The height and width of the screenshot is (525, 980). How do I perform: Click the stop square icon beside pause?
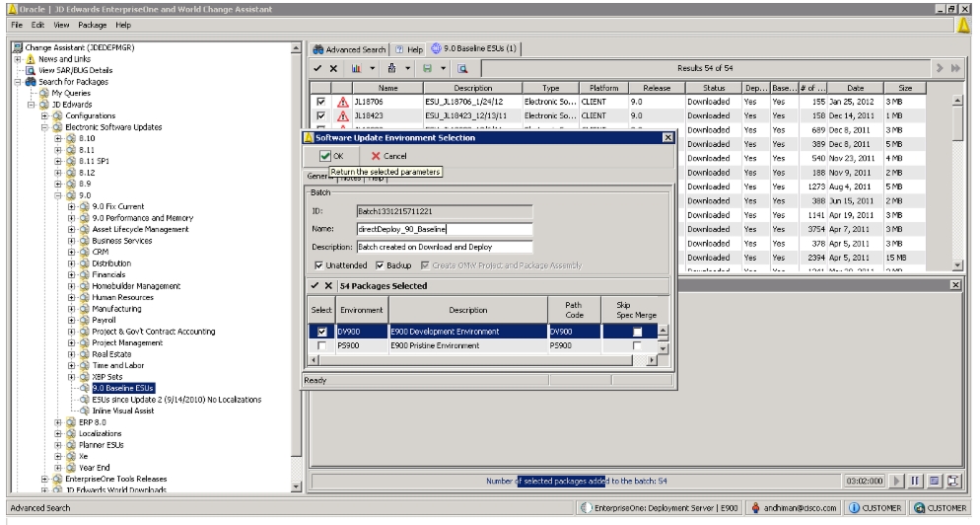(935, 481)
